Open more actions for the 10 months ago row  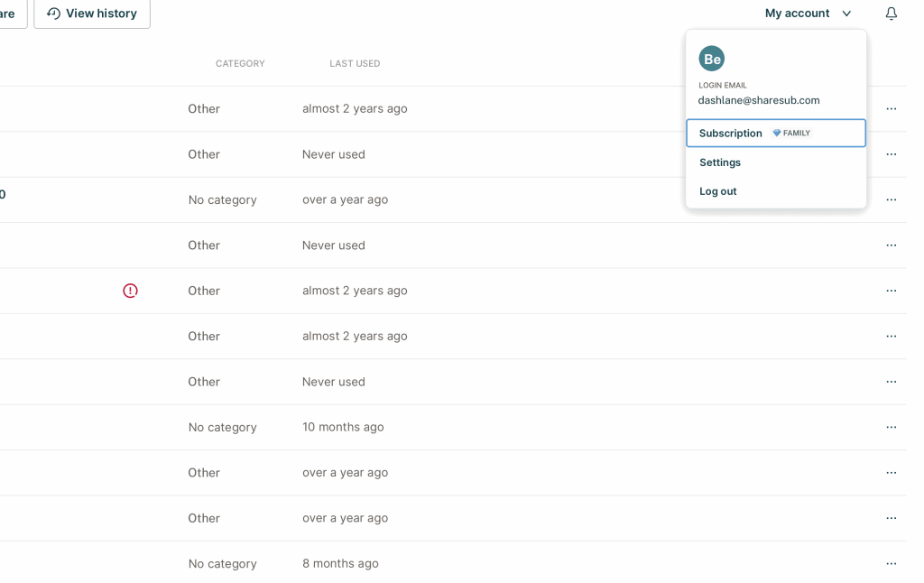(891, 428)
